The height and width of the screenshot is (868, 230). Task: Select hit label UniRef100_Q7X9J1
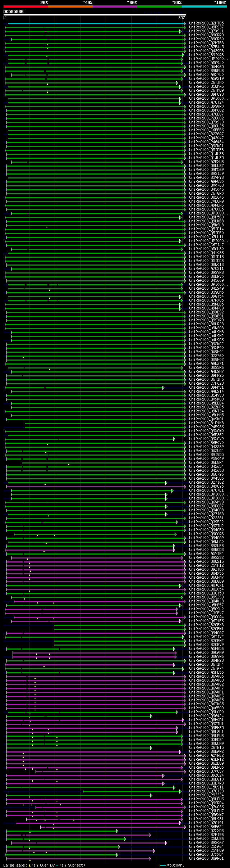pyautogui.click(x=206, y=31)
